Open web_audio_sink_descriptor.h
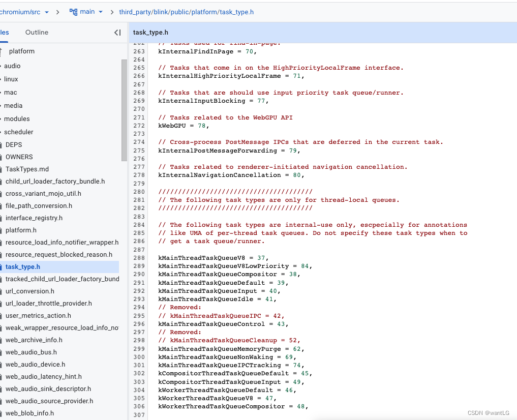 click(x=48, y=388)
